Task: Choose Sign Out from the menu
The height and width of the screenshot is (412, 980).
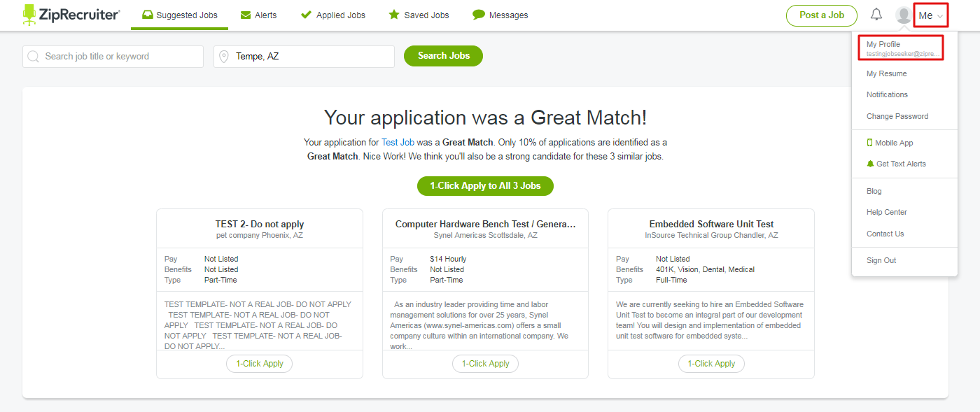Action: pos(881,260)
